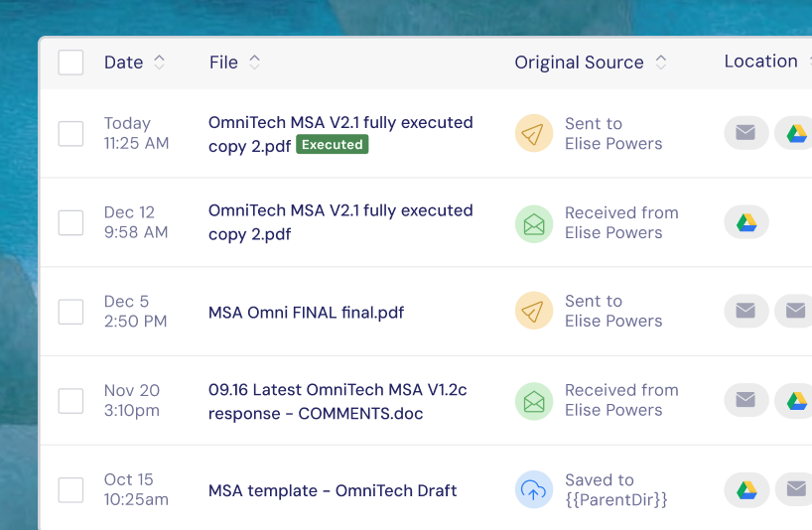Check the Dec 5 row checkbox

point(70,312)
